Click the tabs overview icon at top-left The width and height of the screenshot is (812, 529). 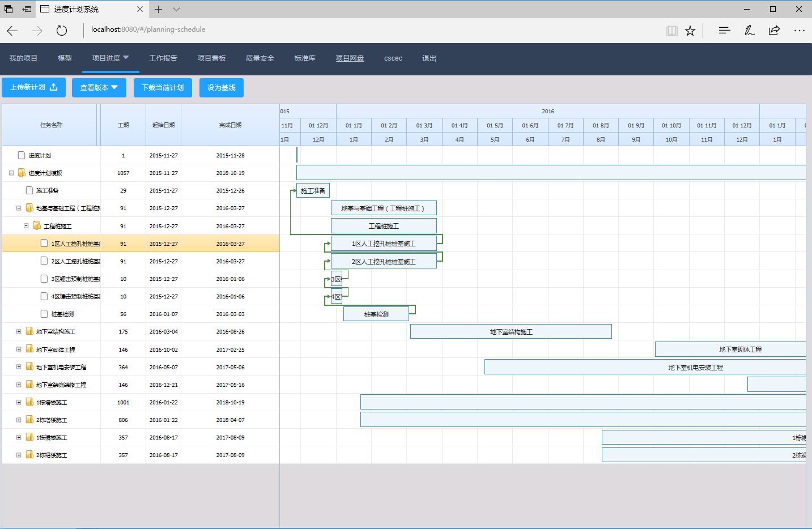coord(8,9)
